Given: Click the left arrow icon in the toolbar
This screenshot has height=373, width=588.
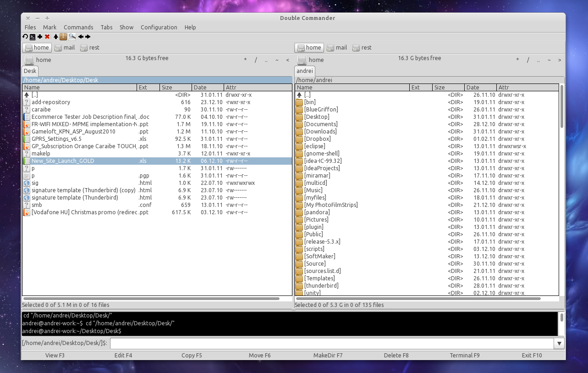Looking at the screenshot, I should point(81,37).
